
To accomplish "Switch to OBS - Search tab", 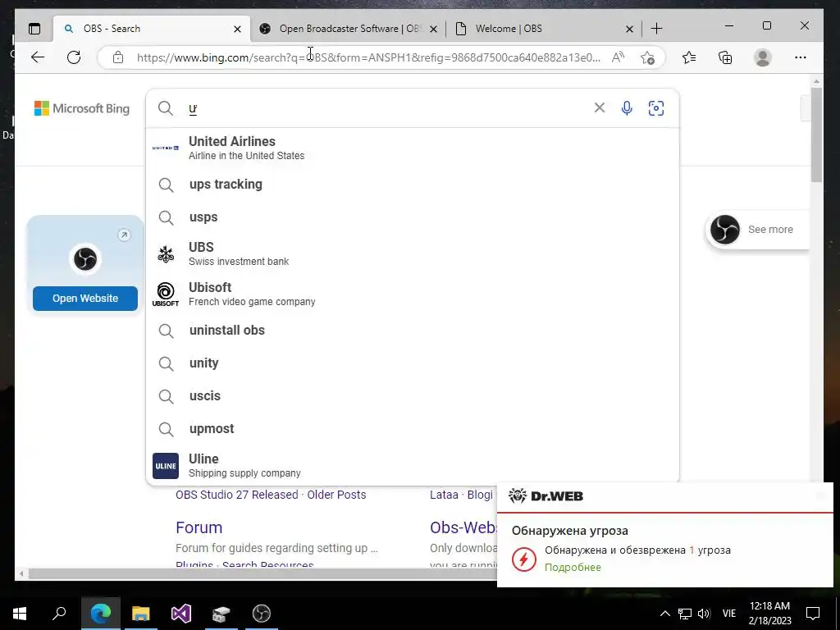I will [x=153, y=29].
